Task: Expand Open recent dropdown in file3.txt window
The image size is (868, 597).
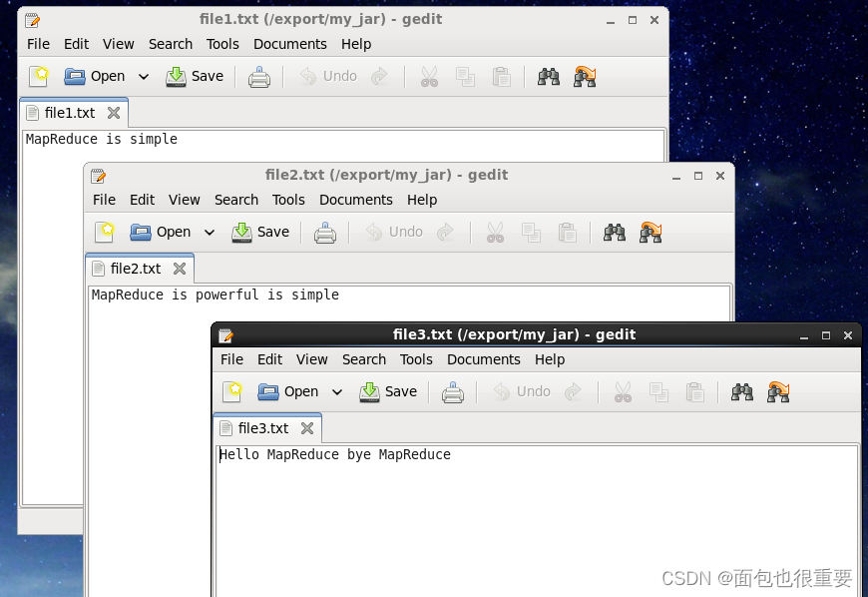Action: click(337, 392)
